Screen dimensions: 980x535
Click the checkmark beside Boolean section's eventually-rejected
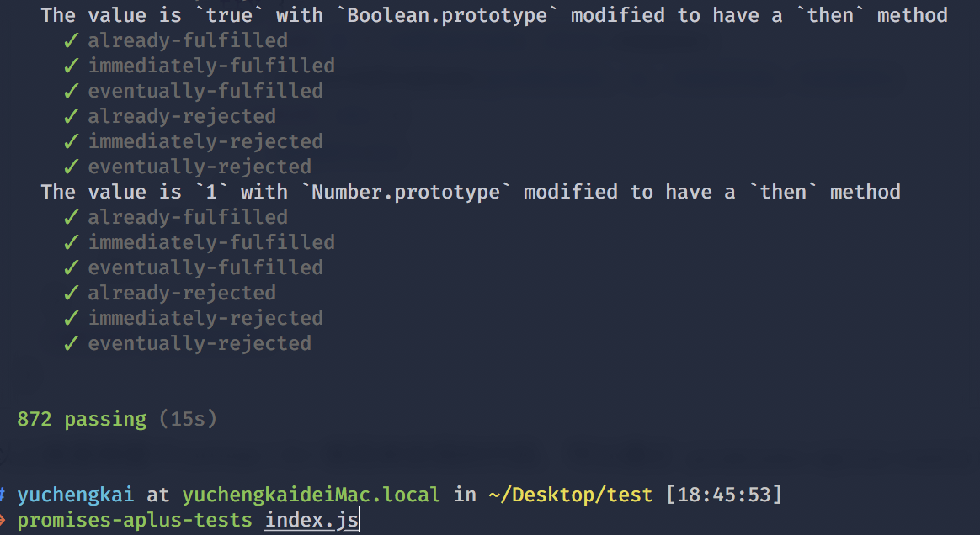72,167
